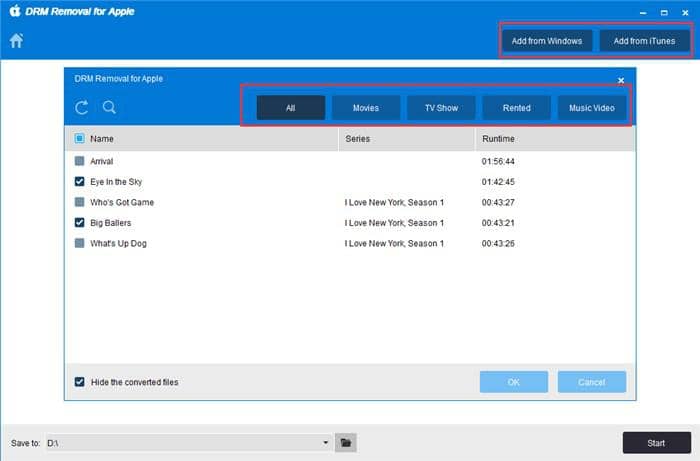The height and width of the screenshot is (461, 700).
Task: Uncheck the Big Ballers checkbox
Action: (79, 222)
